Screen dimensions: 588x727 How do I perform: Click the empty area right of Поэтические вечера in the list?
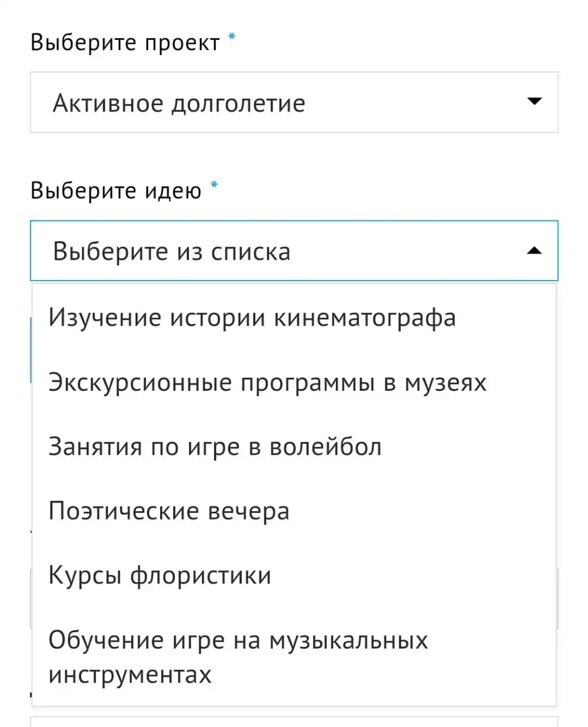[x=422, y=511]
